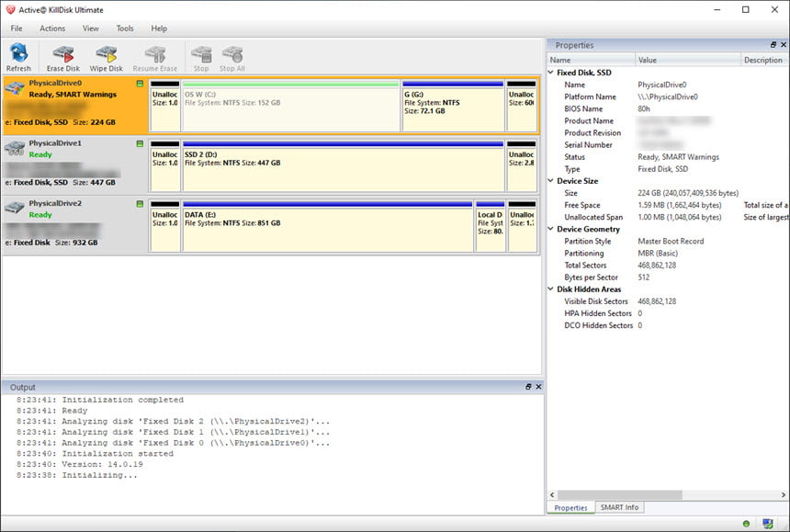Select the Local D partition on PhysicalDrive2

pos(491,226)
